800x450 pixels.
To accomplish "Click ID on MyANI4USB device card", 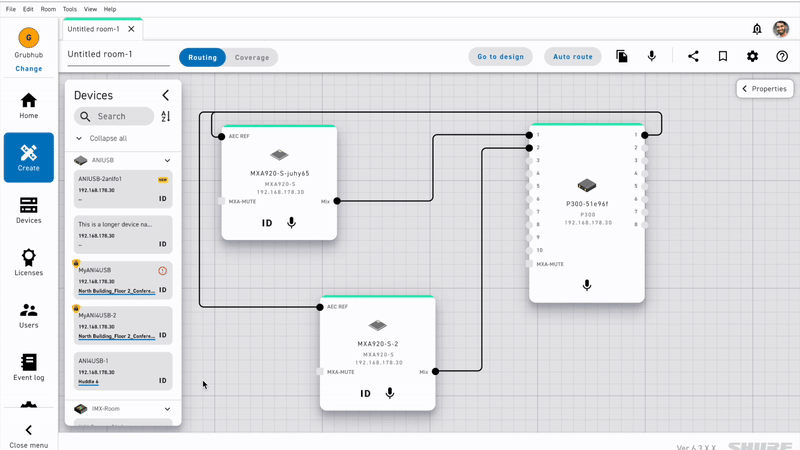I will click(x=163, y=290).
